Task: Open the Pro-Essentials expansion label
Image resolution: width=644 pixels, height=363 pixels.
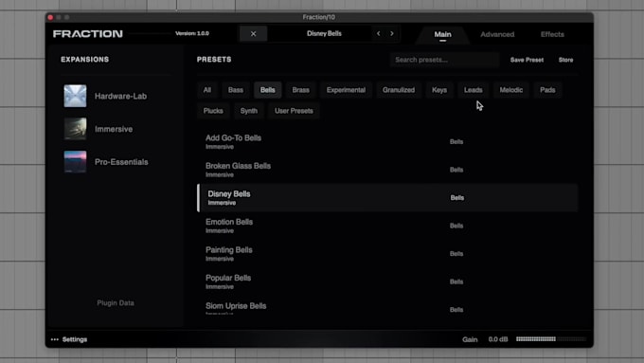Action: click(121, 162)
